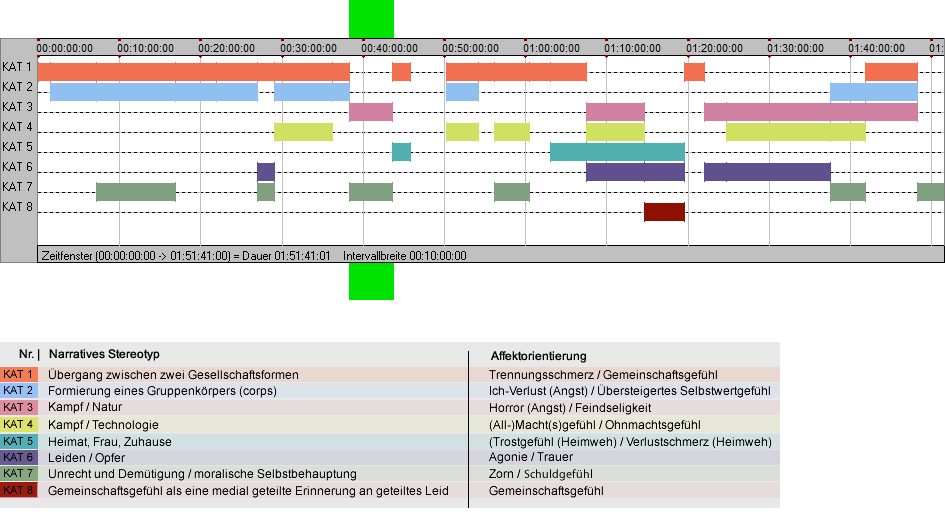Click the 'Kampf / Technologie' legend text

pos(103,424)
